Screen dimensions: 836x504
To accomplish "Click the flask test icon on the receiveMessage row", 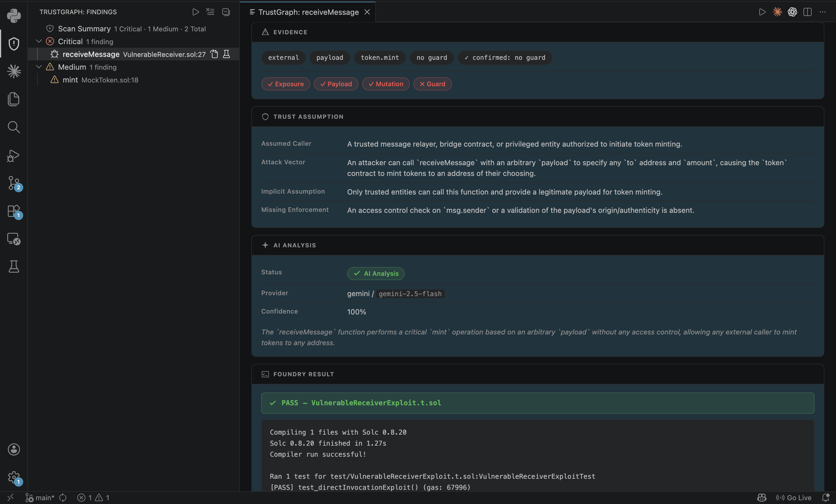I will pos(226,54).
